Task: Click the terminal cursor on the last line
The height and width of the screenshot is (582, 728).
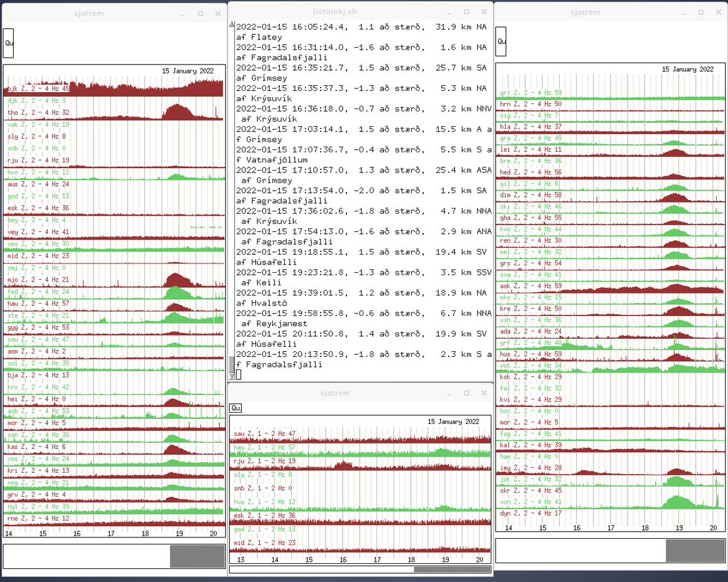Action: [239, 374]
